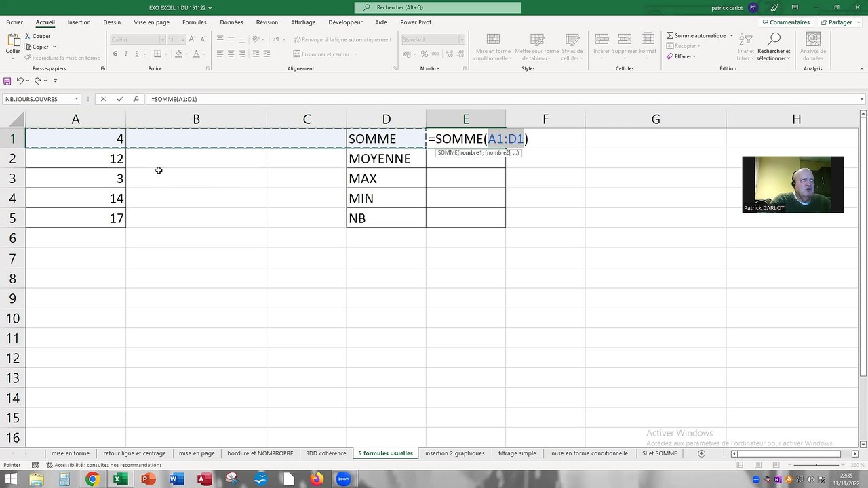Toggle left text alignment

pos(220,54)
